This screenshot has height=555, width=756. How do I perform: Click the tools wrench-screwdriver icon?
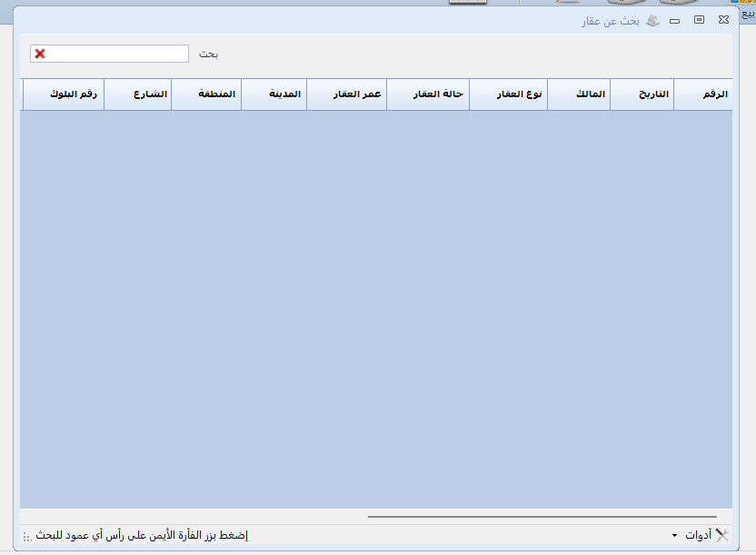[721, 535]
